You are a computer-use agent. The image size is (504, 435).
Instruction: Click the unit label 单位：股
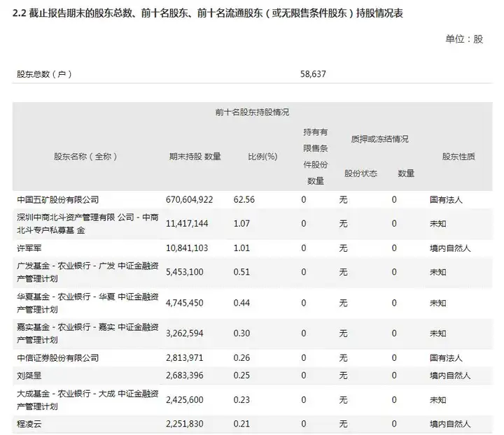click(464, 39)
